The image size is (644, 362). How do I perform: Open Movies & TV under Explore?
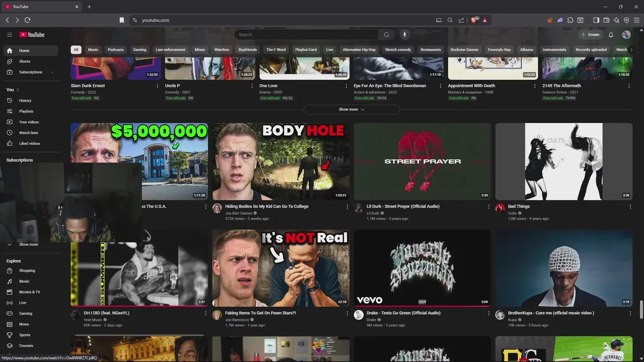point(31,292)
